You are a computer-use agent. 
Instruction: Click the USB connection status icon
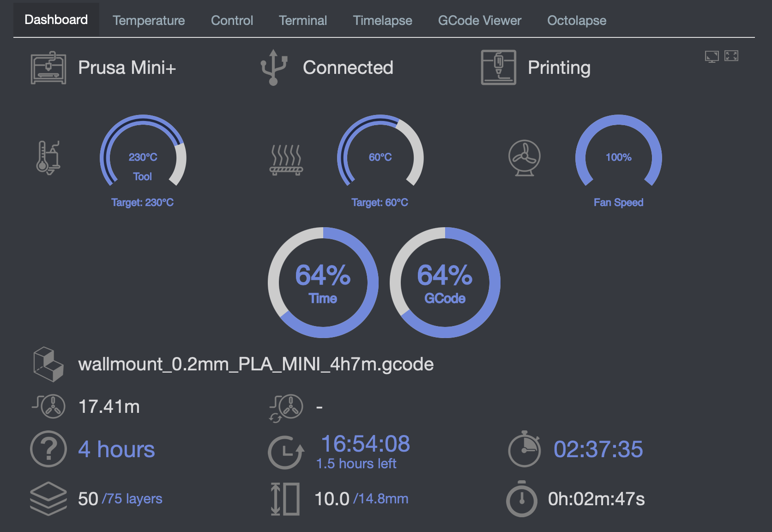click(273, 68)
